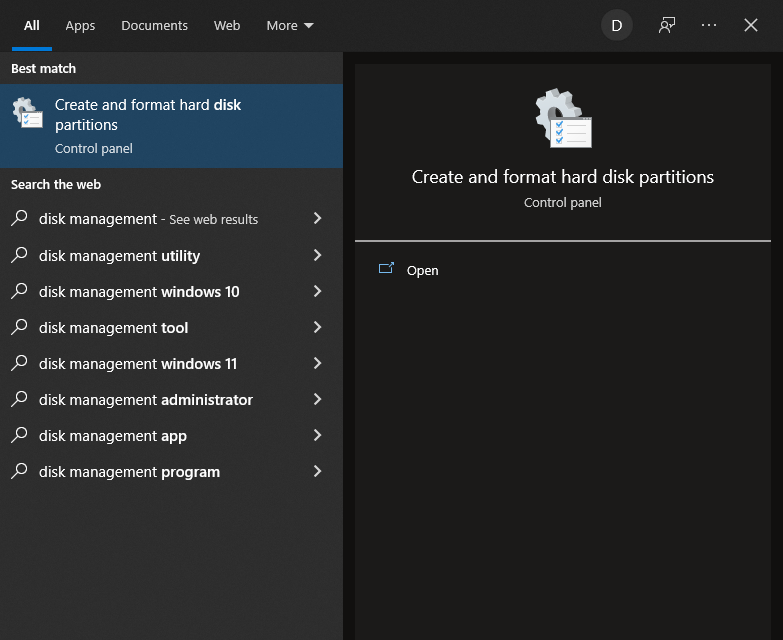Screen dimensions: 783x640
Task: Click the preview title 'Create and format hard disk partitions'
Action: coord(563,177)
